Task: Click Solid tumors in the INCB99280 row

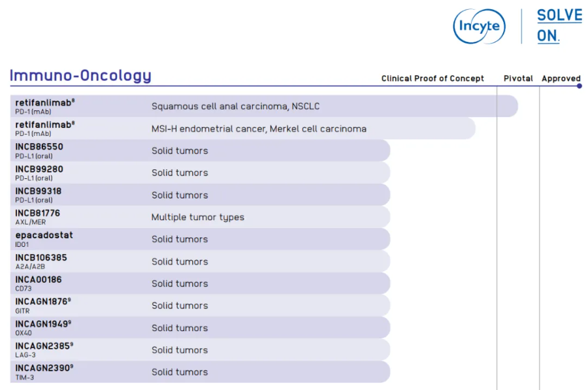Action: (x=180, y=172)
